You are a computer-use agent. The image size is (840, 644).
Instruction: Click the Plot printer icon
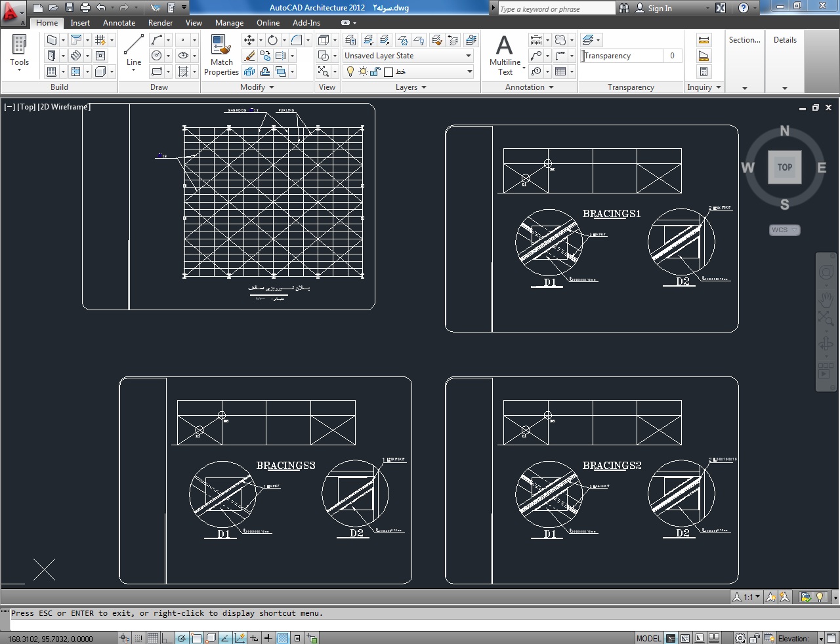pyautogui.click(x=85, y=8)
